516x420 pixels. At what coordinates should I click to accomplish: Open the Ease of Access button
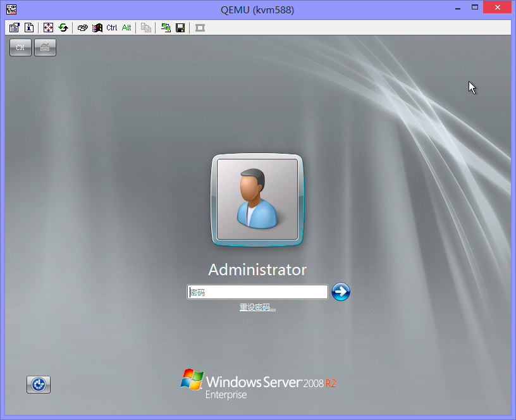point(39,385)
